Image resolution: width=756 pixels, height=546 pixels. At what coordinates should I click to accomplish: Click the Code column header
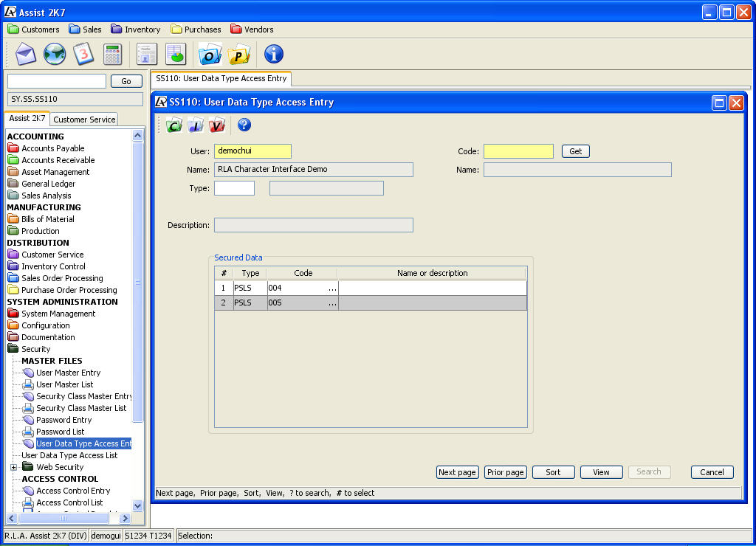click(303, 273)
